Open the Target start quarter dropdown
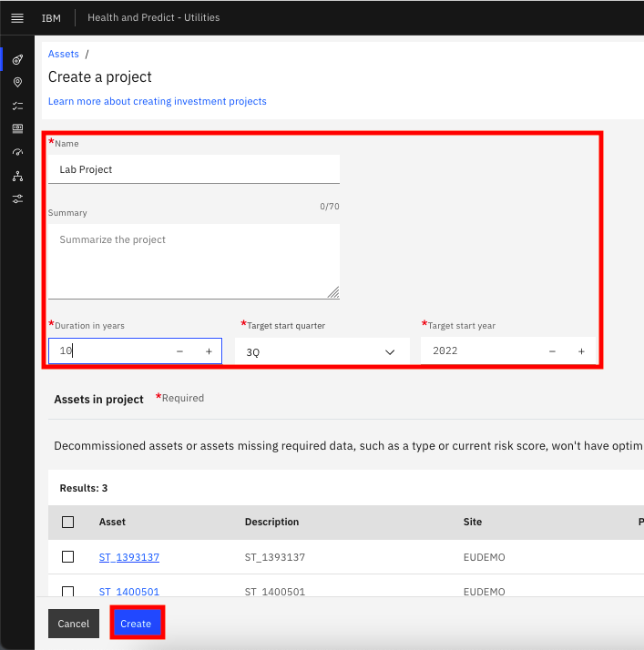The height and width of the screenshot is (650, 644). 322,352
